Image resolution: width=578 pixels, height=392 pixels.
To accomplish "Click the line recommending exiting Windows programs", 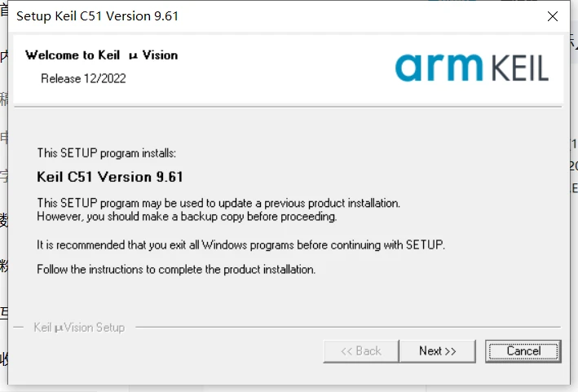I will 241,244.
